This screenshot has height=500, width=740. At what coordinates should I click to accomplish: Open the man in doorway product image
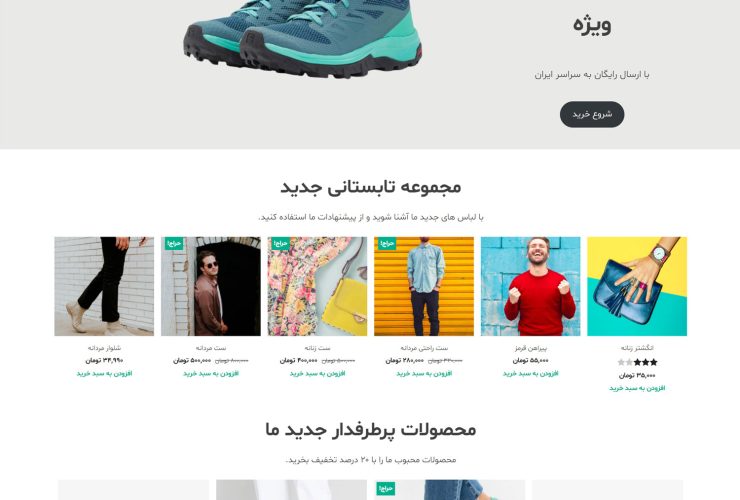(x=210, y=286)
